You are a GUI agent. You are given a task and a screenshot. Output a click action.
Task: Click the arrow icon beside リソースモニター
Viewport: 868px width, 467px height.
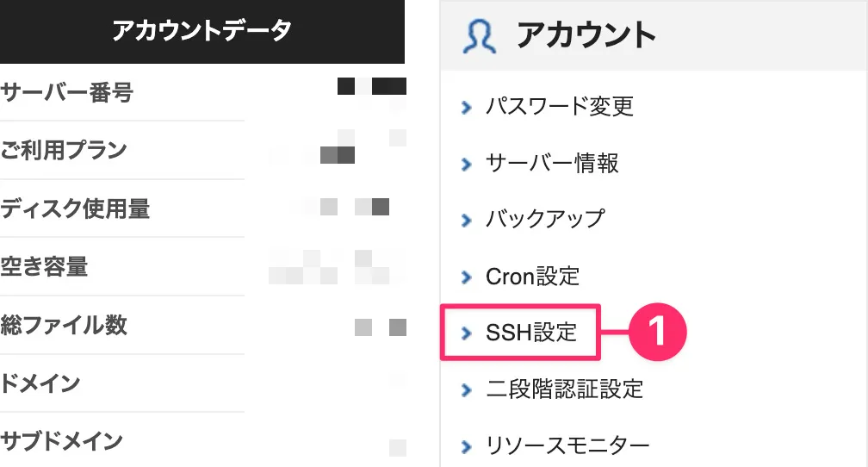467,446
